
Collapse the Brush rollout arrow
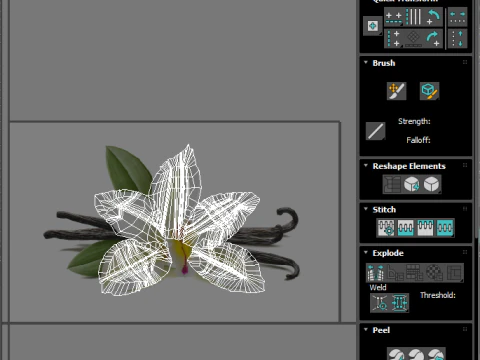tap(366, 62)
